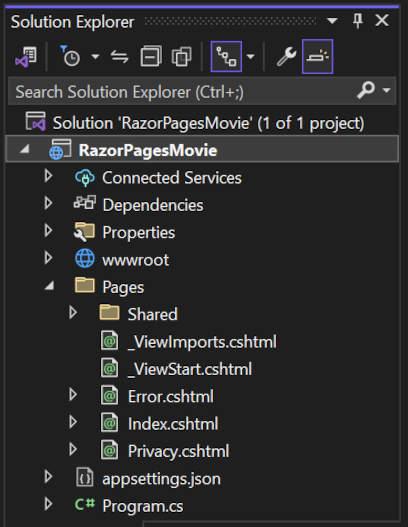This screenshot has width=408, height=527.
Task: Click Sync with Active Document arrows icon
Action: 120,56
